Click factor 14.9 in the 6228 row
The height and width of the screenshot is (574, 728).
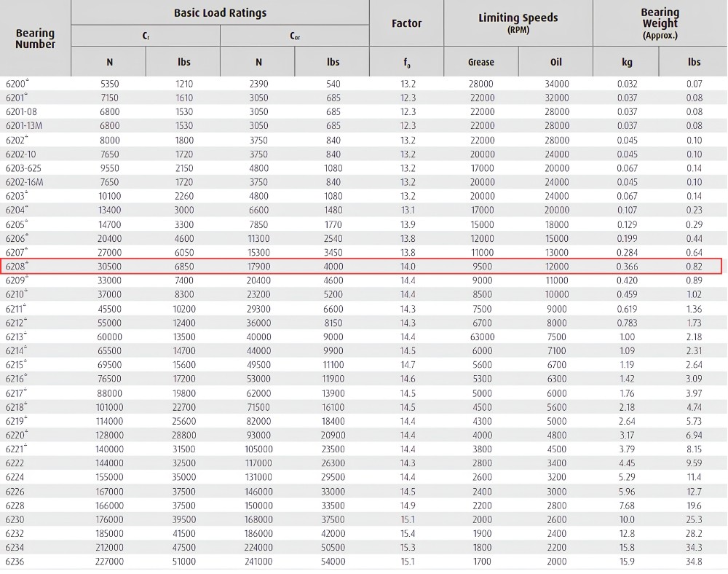click(x=408, y=506)
